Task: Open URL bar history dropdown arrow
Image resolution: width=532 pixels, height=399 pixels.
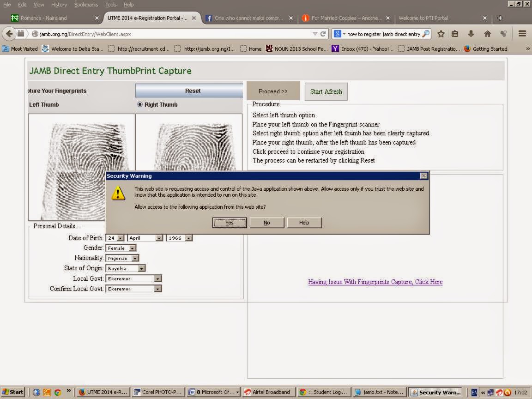Action: (x=315, y=34)
